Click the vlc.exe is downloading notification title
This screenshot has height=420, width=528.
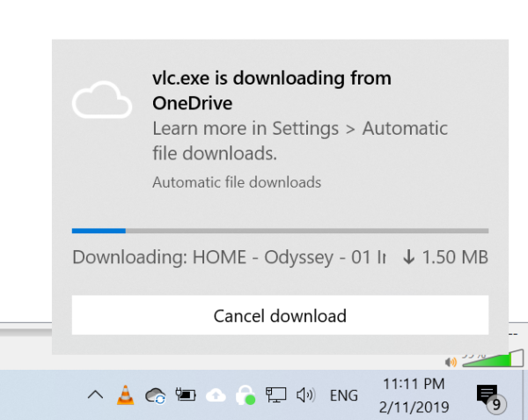coord(272,91)
